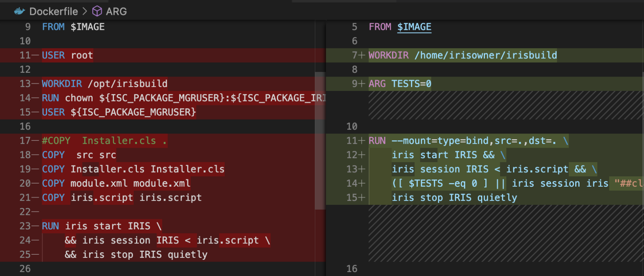The width and height of the screenshot is (644, 276).
Task: Follow the underlined $IMAGE link in right pane
Action: (x=414, y=27)
